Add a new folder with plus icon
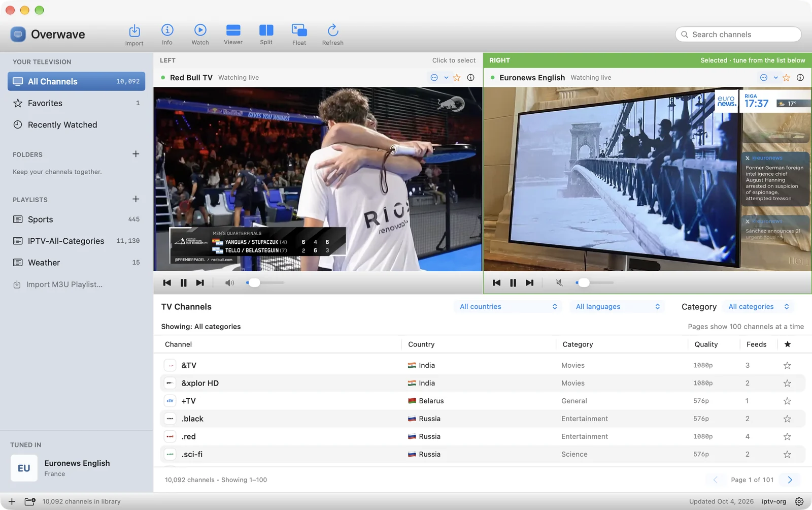The width and height of the screenshot is (812, 510). (x=136, y=154)
